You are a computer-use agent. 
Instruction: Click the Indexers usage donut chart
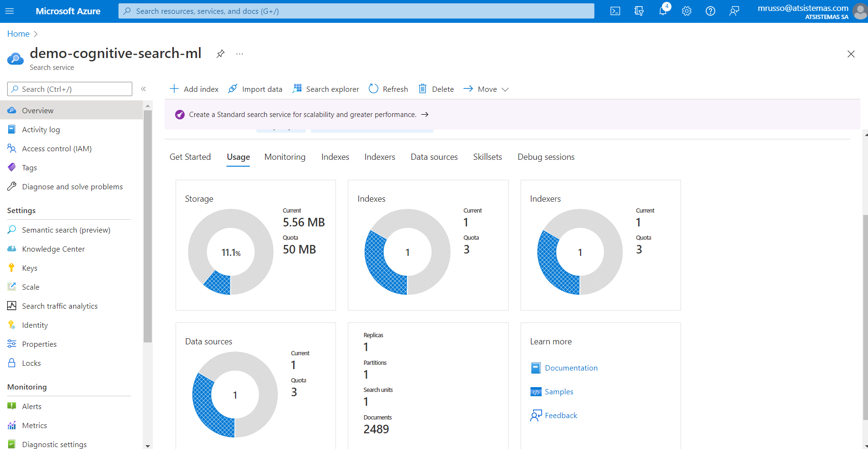point(580,252)
